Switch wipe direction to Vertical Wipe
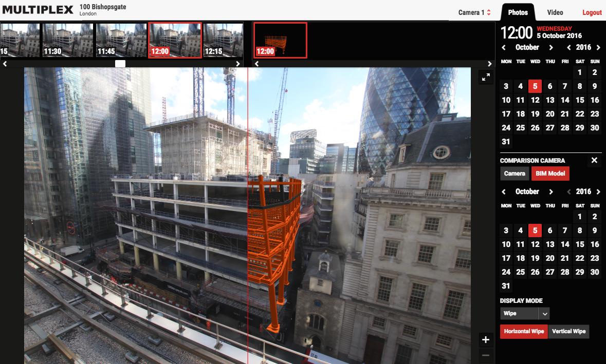 point(568,331)
